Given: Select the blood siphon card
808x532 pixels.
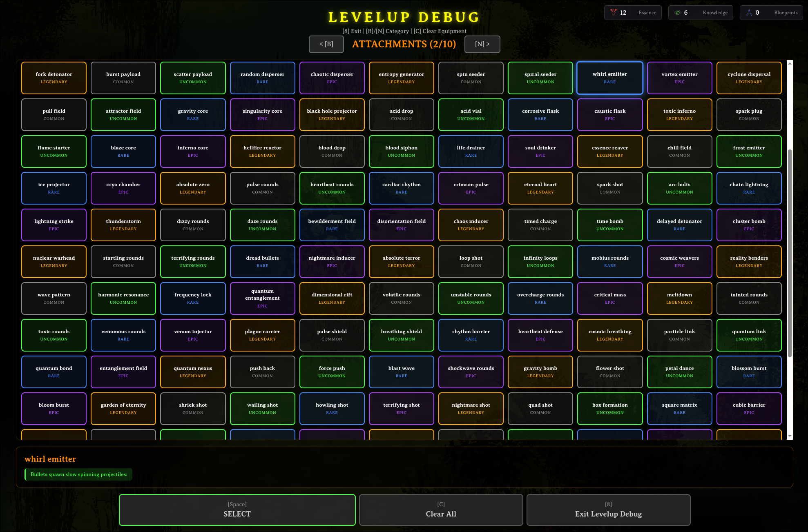Looking at the screenshot, I should 402,151.
